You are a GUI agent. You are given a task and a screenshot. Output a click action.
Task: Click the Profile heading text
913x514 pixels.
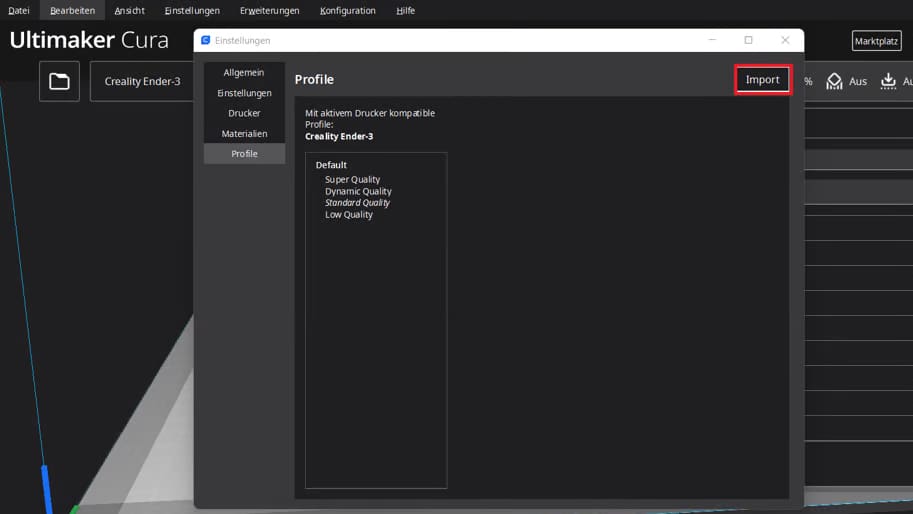pyautogui.click(x=314, y=79)
